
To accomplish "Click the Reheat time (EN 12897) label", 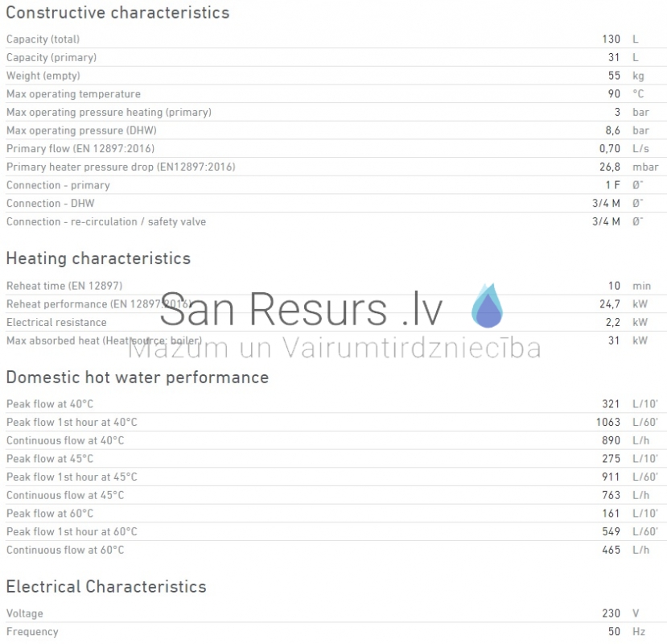I will pyautogui.click(x=64, y=286).
